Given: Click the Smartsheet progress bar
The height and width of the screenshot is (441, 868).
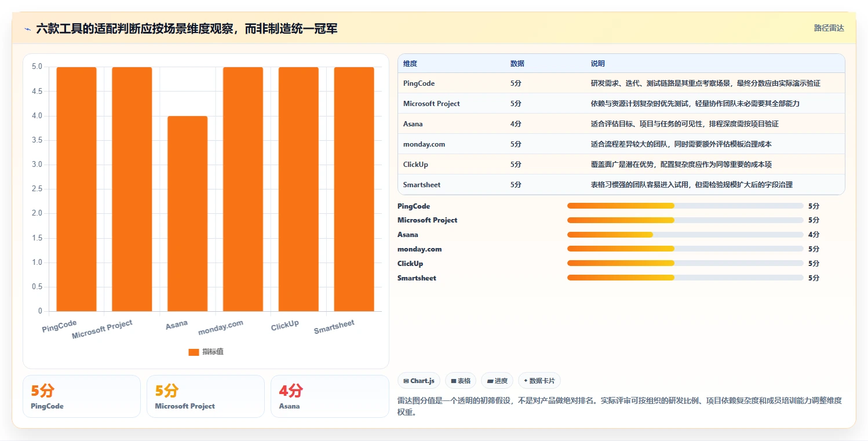Looking at the screenshot, I should click(685, 278).
